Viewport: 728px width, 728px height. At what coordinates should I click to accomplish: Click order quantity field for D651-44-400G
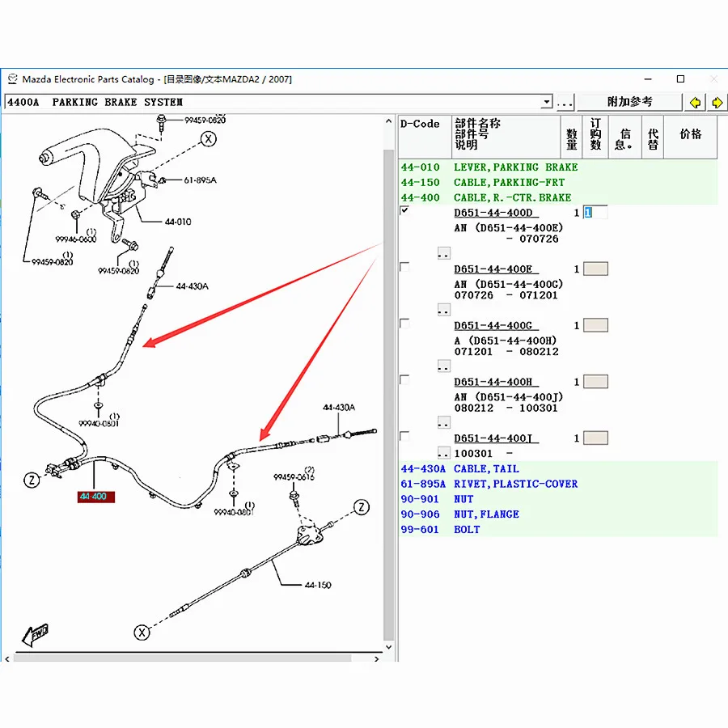click(595, 325)
